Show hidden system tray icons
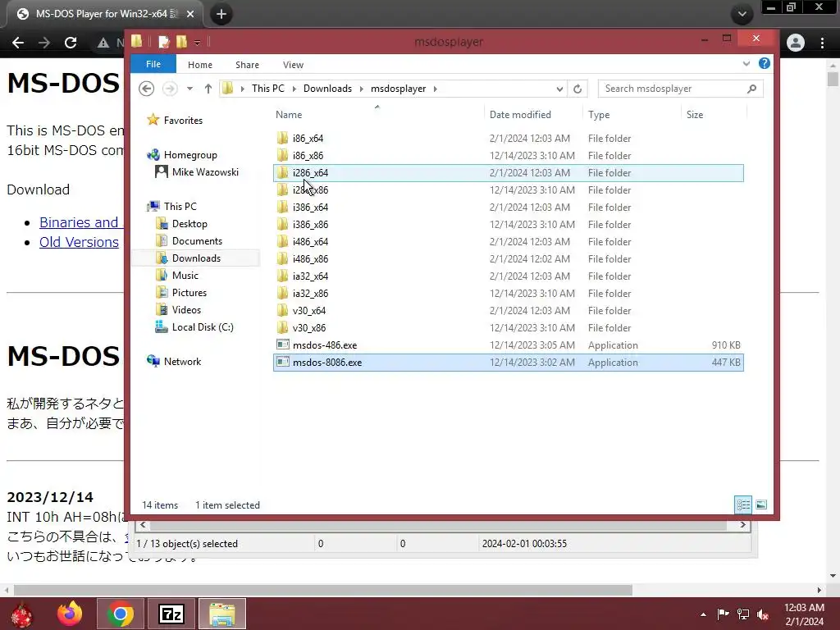This screenshot has height=630, width=840. point(703,614)
